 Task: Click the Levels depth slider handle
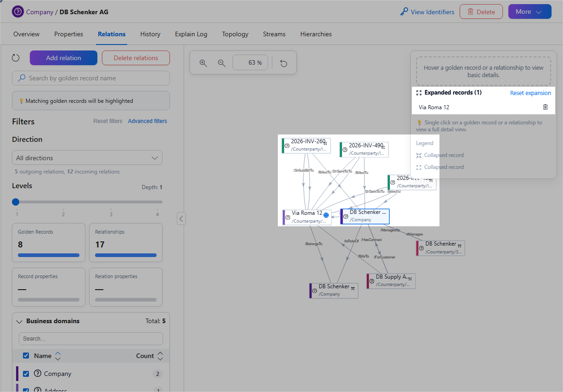click(x=16, y=202)
